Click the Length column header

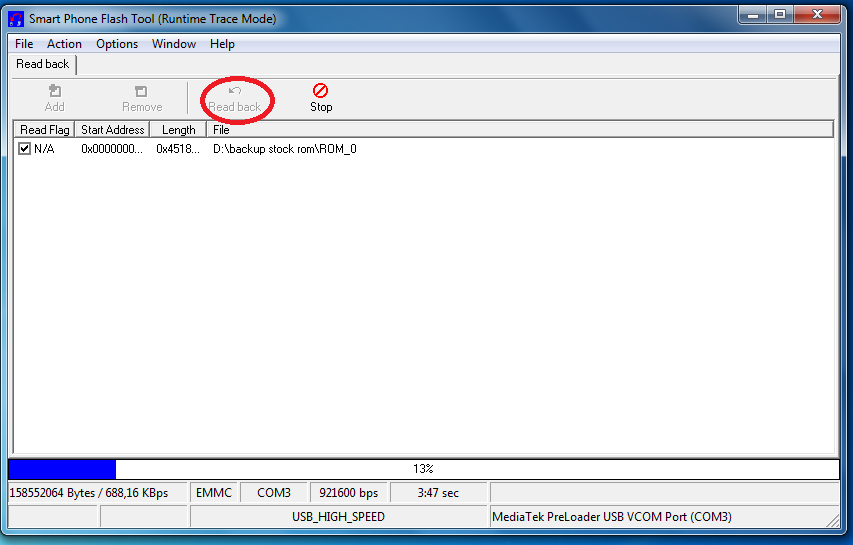pyautogui.click(x=178, y=129)
